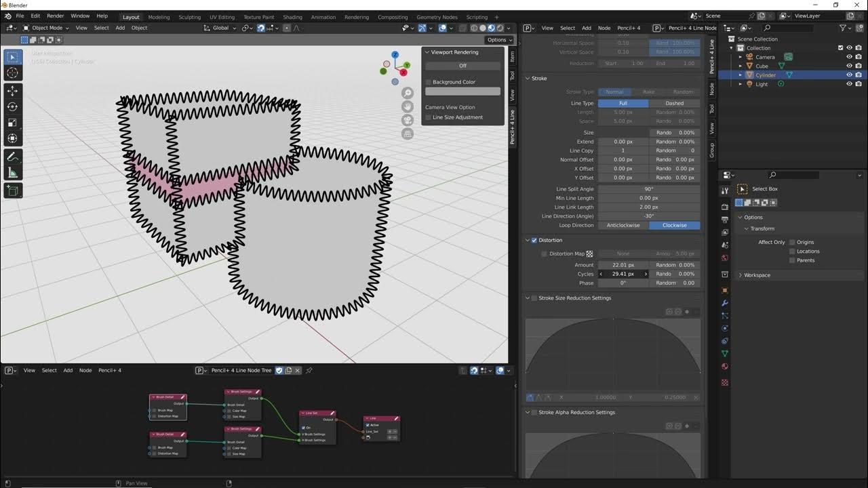Enable the Line Size Adjustment checkbox
The width and height of the screenshot is (868, 488).
coord(428,117)
